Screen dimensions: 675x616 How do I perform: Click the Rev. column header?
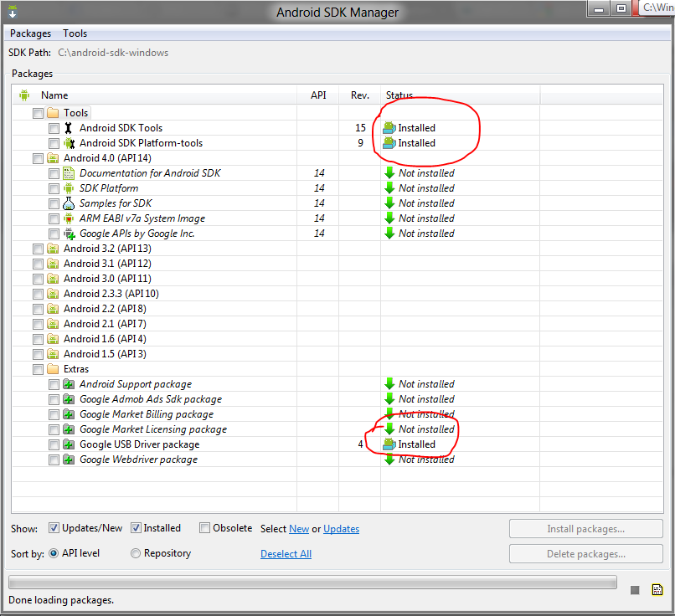click(360, 95)
